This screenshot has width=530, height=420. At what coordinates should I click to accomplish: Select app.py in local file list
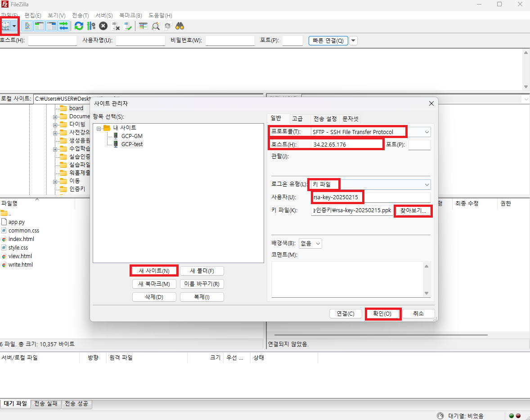coord(17,222)
